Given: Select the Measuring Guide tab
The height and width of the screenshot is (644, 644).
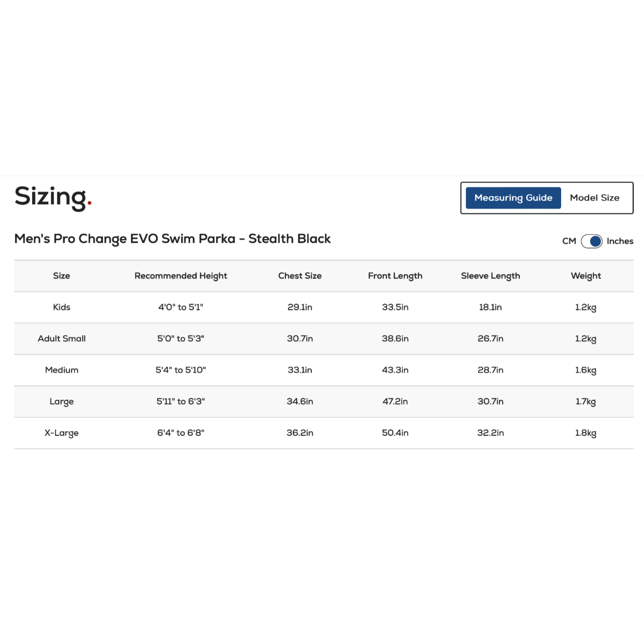Looking at the screenshot, I should click(513, 198).
